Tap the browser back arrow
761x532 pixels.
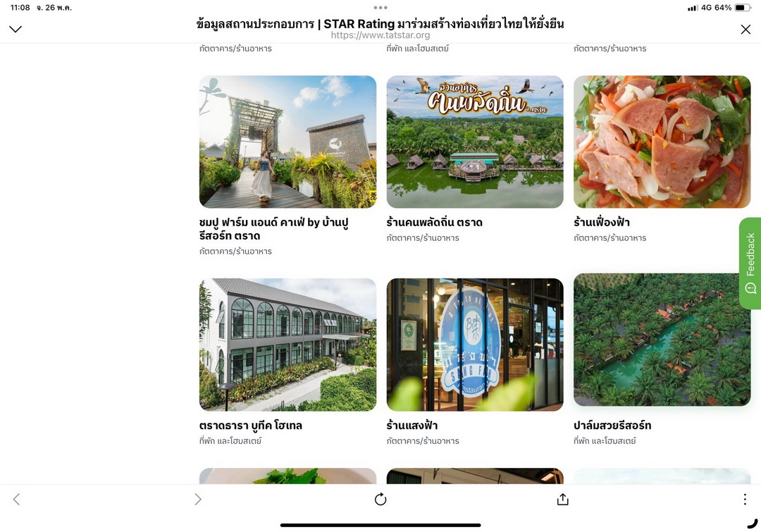16,499
